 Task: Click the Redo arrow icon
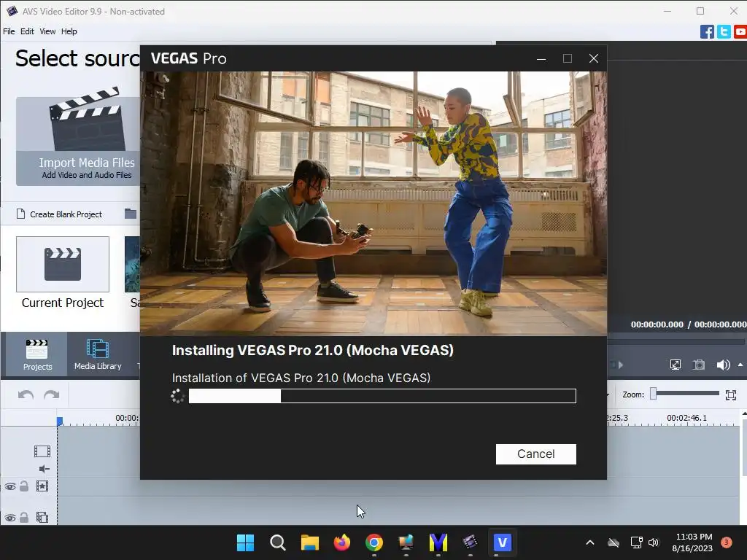point(52,394)
